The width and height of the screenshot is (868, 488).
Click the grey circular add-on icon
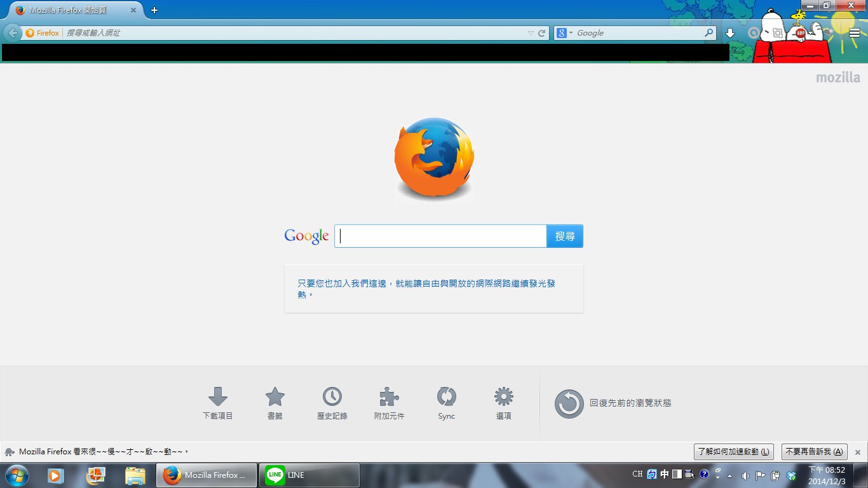pyautogui.click(x=754, y=33)
